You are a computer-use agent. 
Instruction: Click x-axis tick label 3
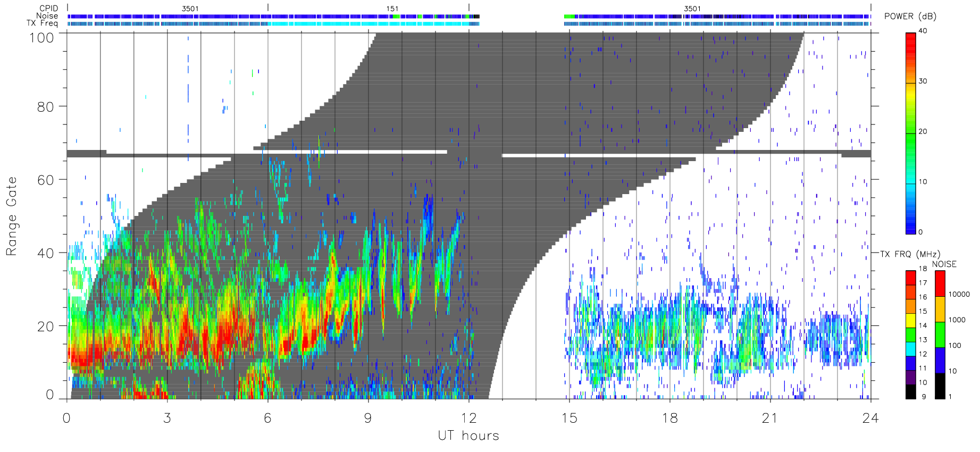[x=167, y=418]
